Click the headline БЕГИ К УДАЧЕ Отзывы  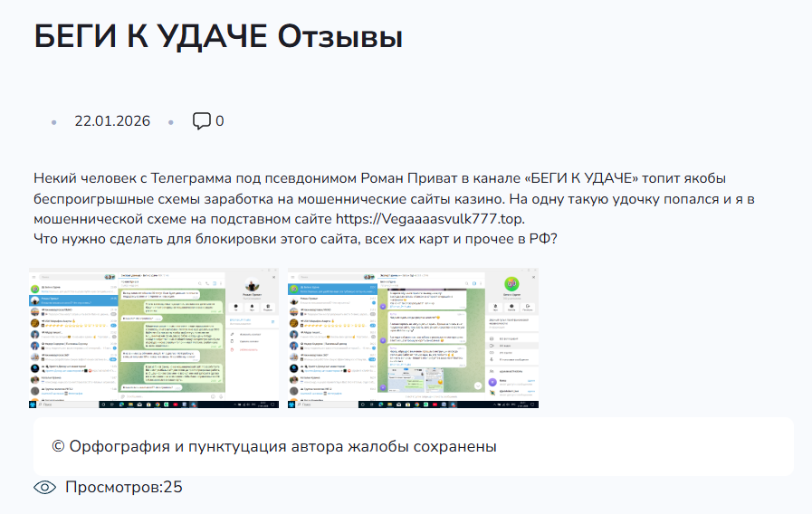(x=218, y=37)
